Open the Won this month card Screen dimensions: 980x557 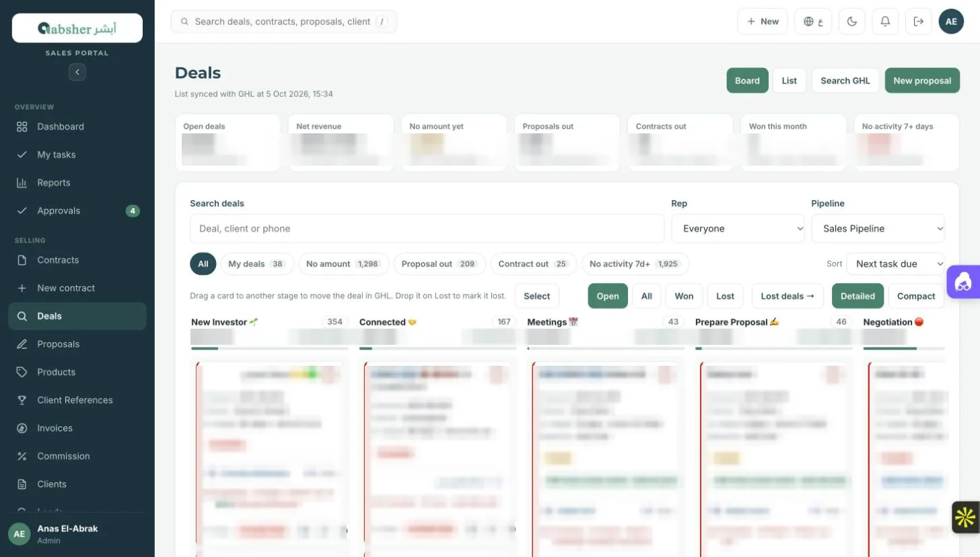793,142
